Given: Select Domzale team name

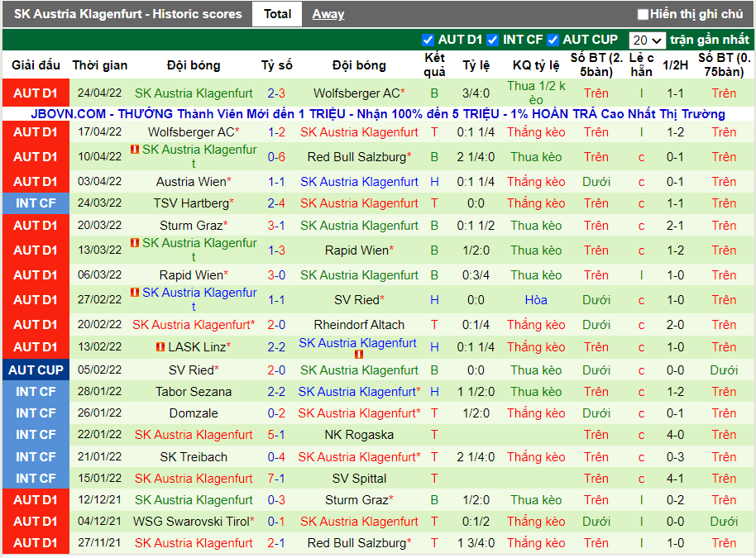Looking at the screenshot, I should coord(194,413).
